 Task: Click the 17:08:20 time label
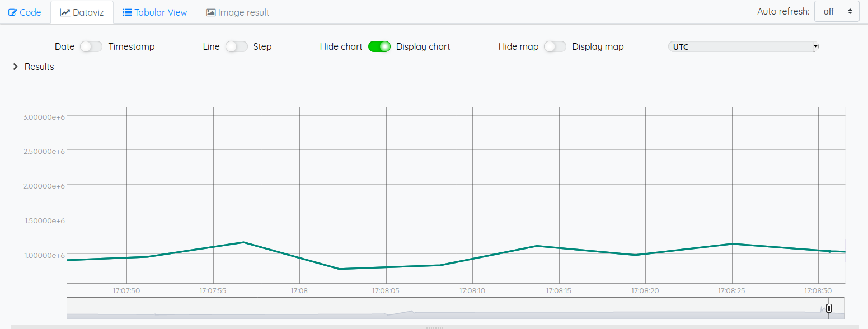(645, 291)
